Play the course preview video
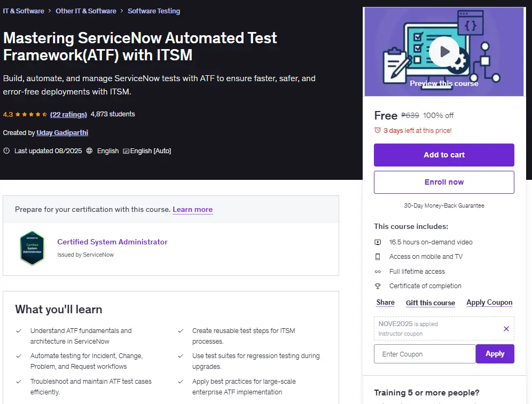532x404 pixels. pyautogui.click(x=444, y=52)
